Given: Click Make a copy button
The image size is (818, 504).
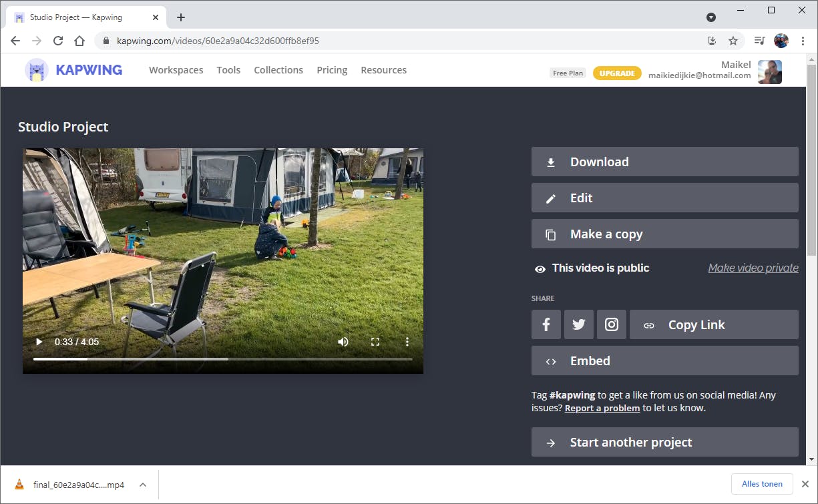Looking at the screenshot, I should click(x=665, y=234).
